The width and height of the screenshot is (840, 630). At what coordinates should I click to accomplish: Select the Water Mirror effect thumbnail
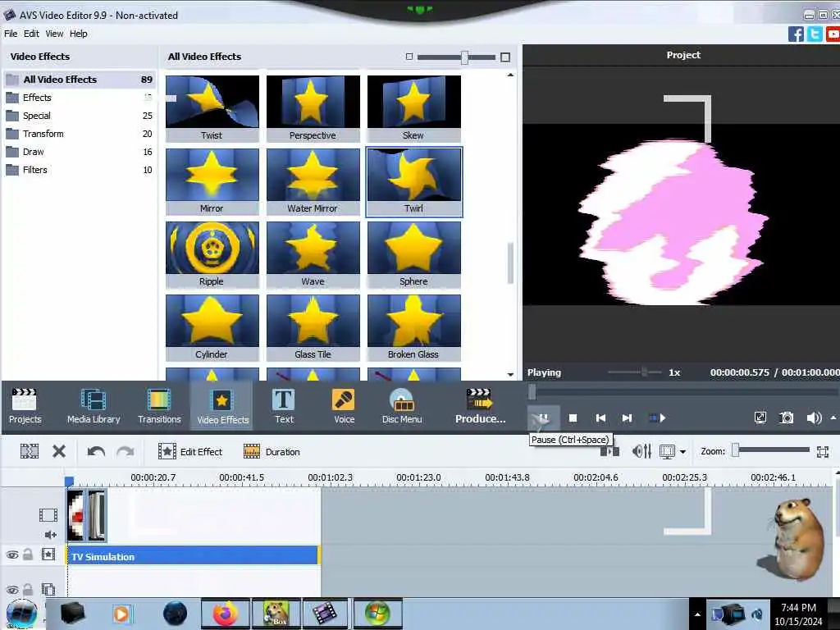(313, 181)
